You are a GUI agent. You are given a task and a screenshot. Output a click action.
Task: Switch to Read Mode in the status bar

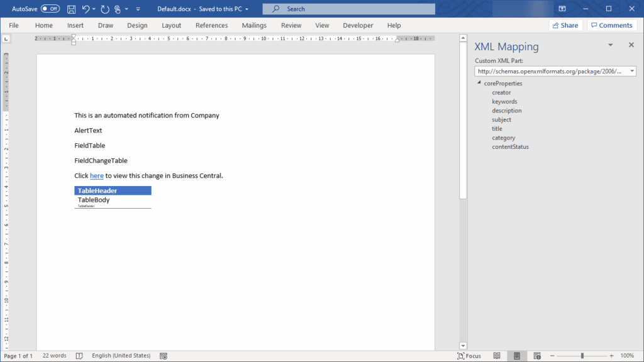pyautogui.click(x=496, y=355)
